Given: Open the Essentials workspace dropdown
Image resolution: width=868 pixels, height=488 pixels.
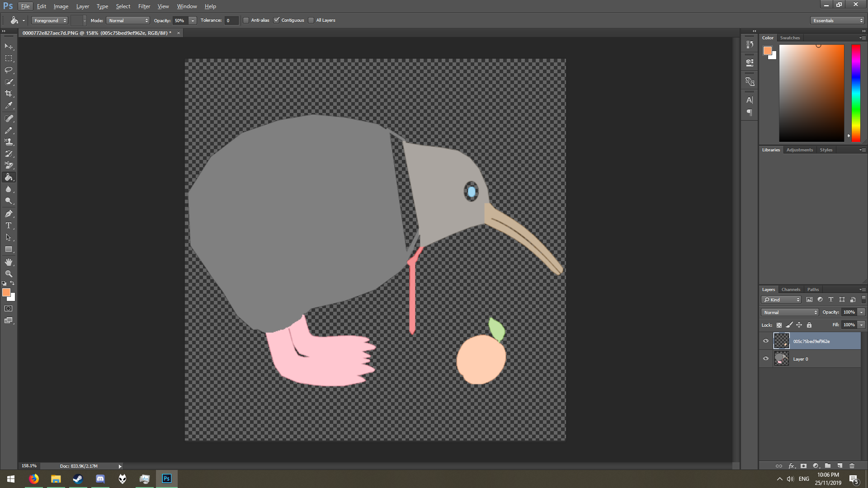Looking at the screenshot, I should point(837,20).
